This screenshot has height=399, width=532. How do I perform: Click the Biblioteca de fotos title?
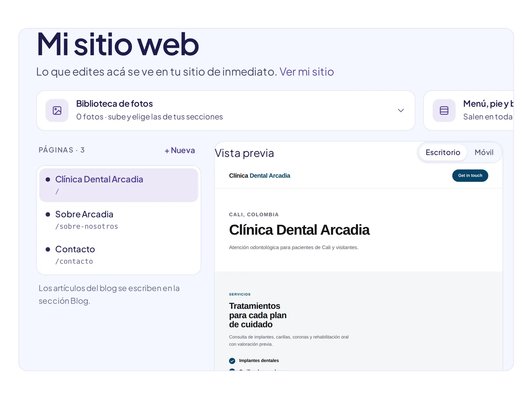[x=114, y=104]
